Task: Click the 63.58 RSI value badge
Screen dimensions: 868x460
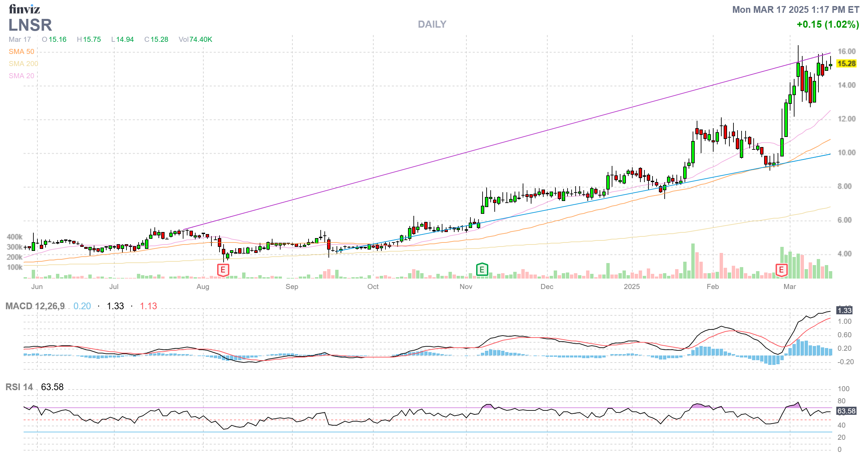Action: coord(846,411)
